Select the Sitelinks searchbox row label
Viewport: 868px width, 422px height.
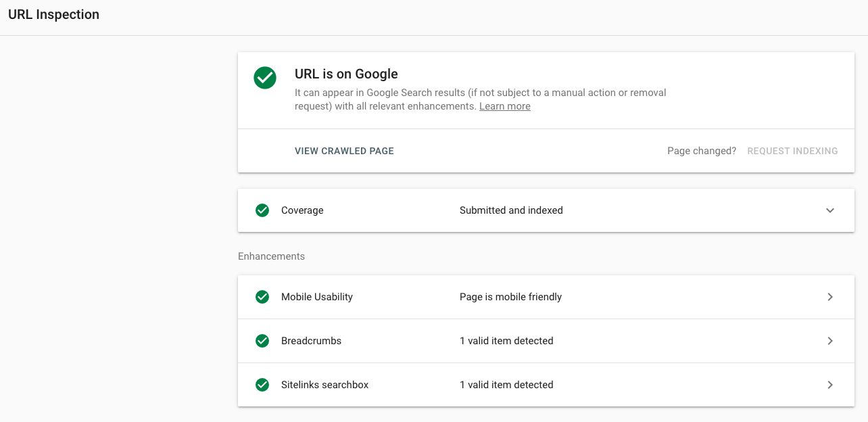pos(325,385)
